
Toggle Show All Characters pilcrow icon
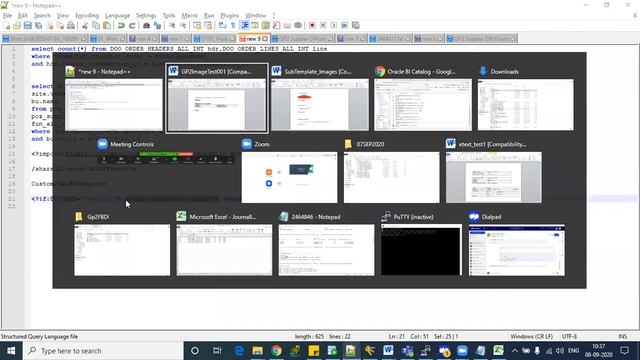(x=233, y=26)
